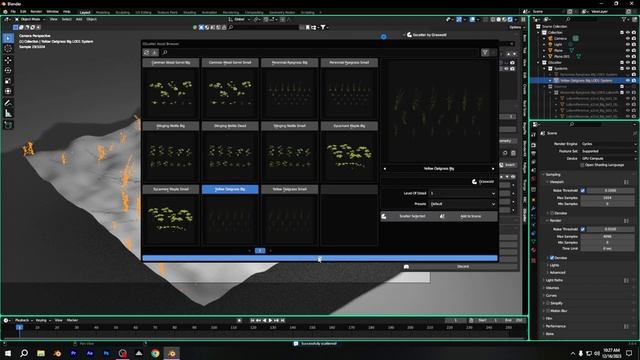The width and height of the screenshot is (640, 360).
Task: Toggle the viewport Denoise checkbox
Action: point(552,213)
